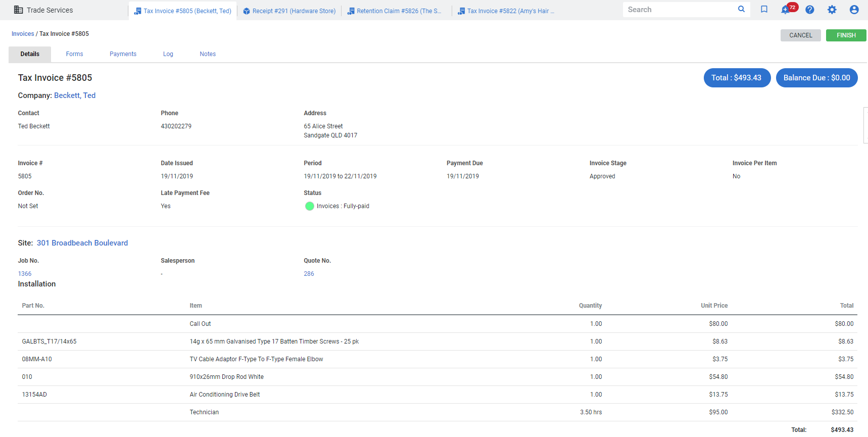Open the Forms tab
868x437 pixels.
click(74, 54)
